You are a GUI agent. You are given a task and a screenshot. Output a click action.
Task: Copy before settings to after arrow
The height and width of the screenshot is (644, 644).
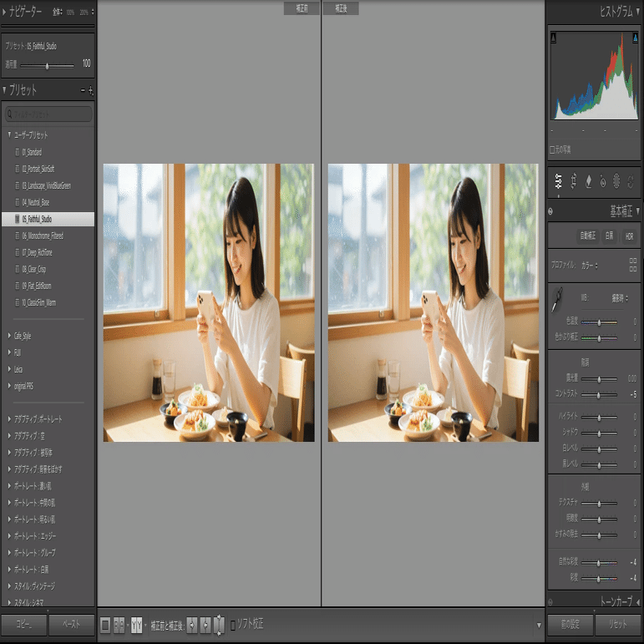[192, 625]
